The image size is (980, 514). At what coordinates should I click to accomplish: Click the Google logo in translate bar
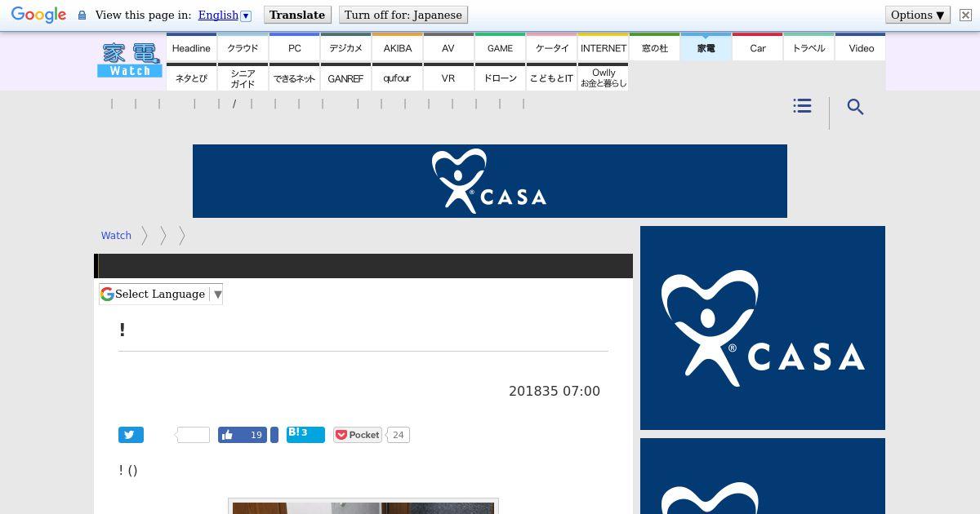pyautogui.click(x=38, y=15)
